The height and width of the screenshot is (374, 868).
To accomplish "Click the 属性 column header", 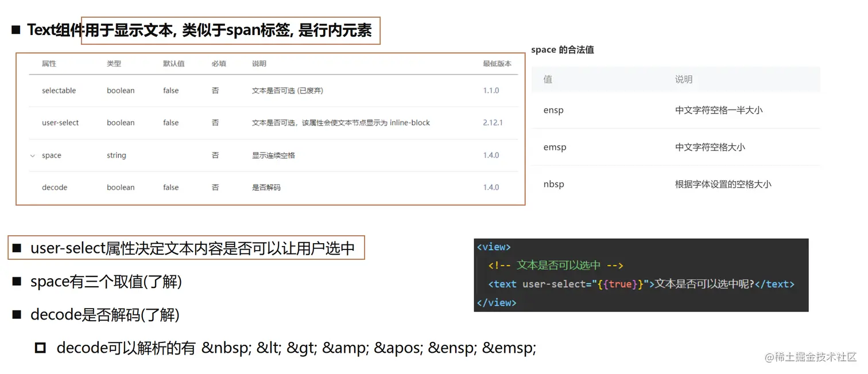I will click(49, 64).
